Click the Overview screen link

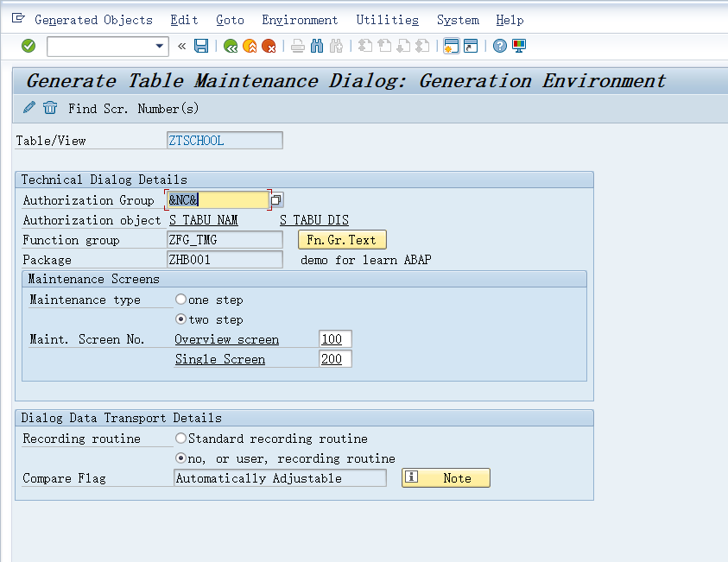[227, 339]
